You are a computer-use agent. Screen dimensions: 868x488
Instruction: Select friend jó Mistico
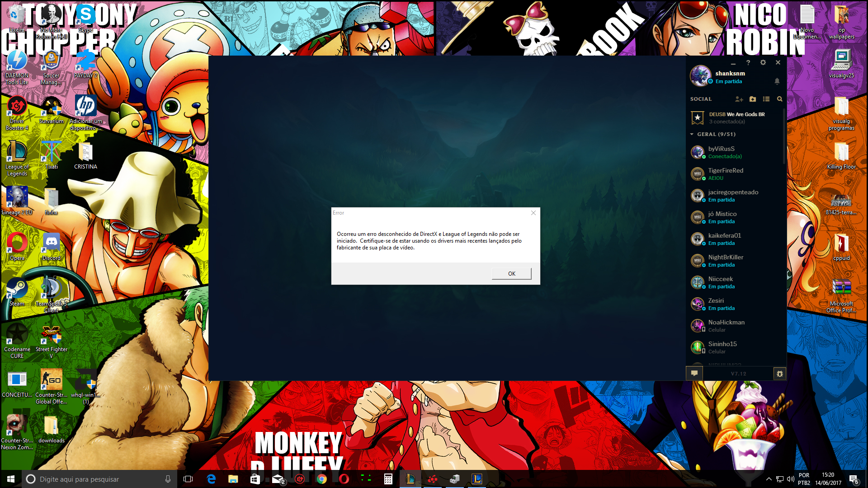[x=735, y=217]
